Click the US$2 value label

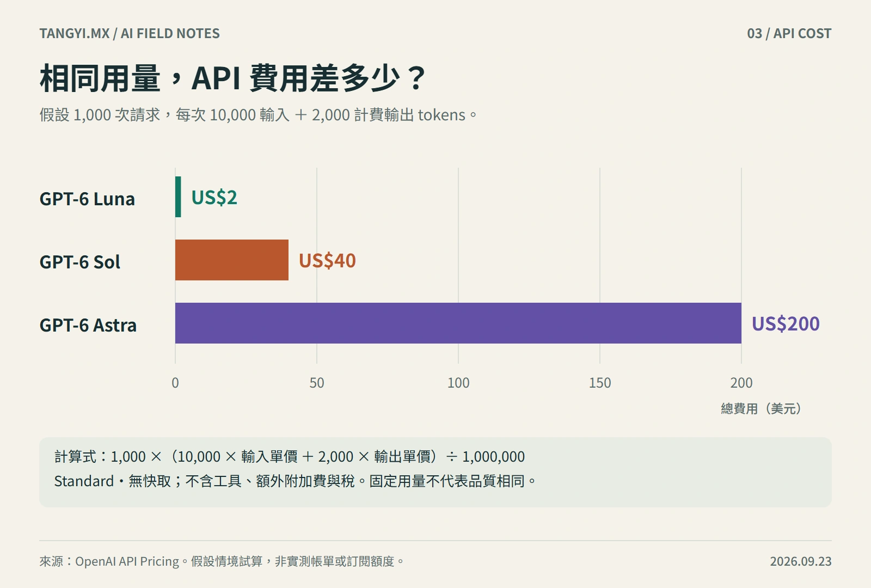[214, 197]
